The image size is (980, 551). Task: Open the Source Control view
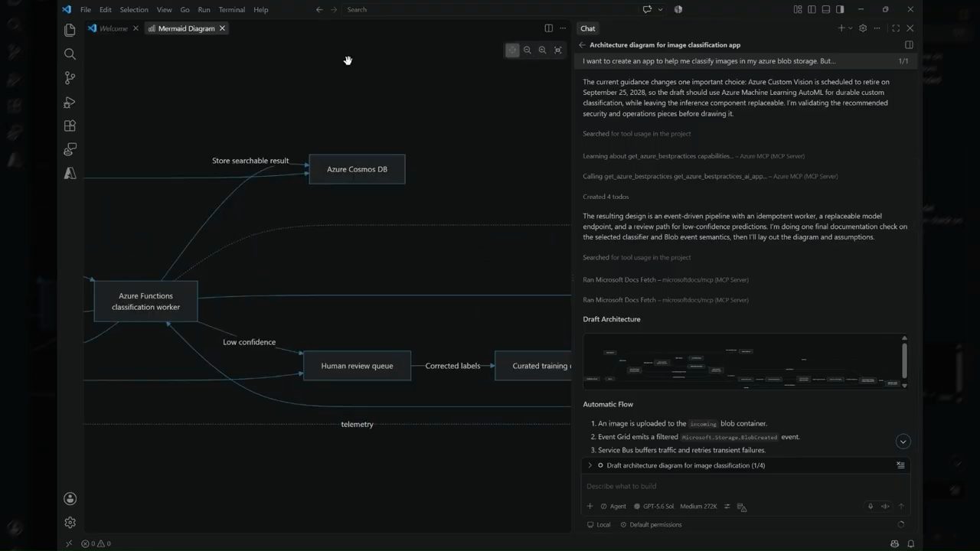(70, 78)
